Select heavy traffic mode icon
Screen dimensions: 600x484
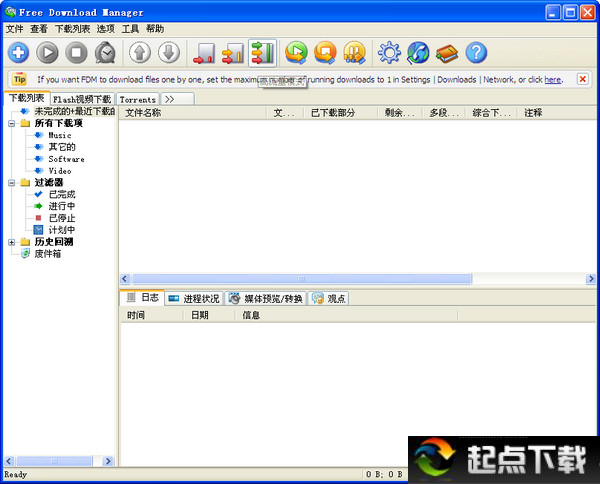coord(262,53)
